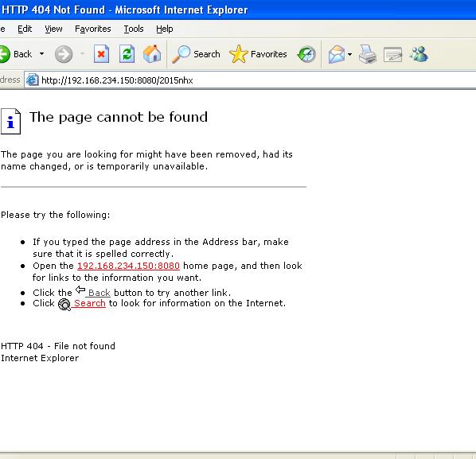Viewport: 476px width, 459px height.
Task: Open the Messenger people icon
Action: pos(419,54)
